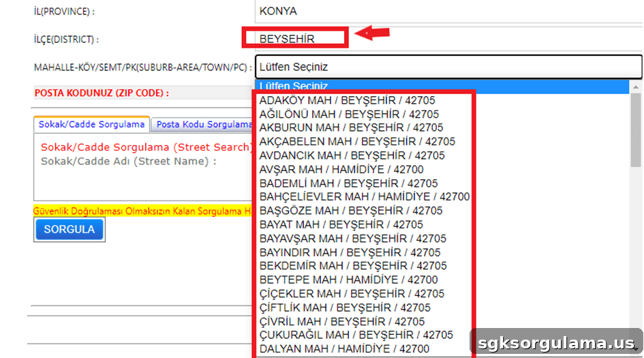Select DALYAN MAH / HAMİDİYE / 42700
Image resolution: width=644 pixels, height=358 pixels.
click(x=442, y=349)
